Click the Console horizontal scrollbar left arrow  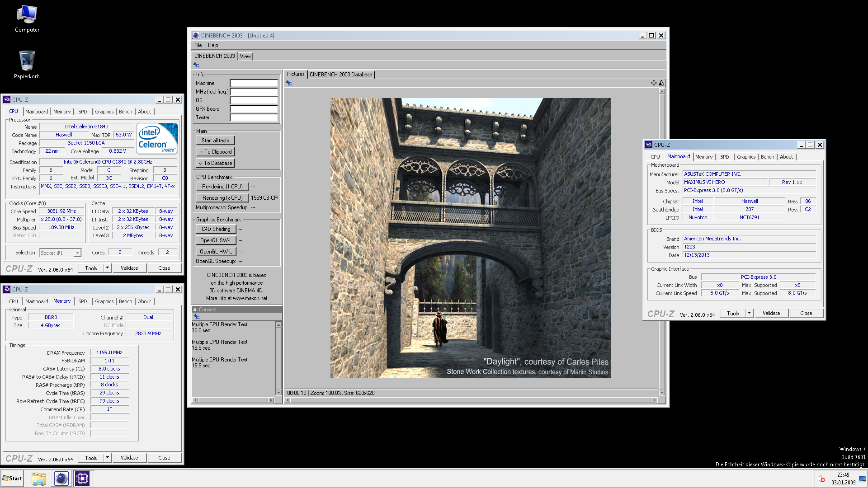tap(195, 400)
